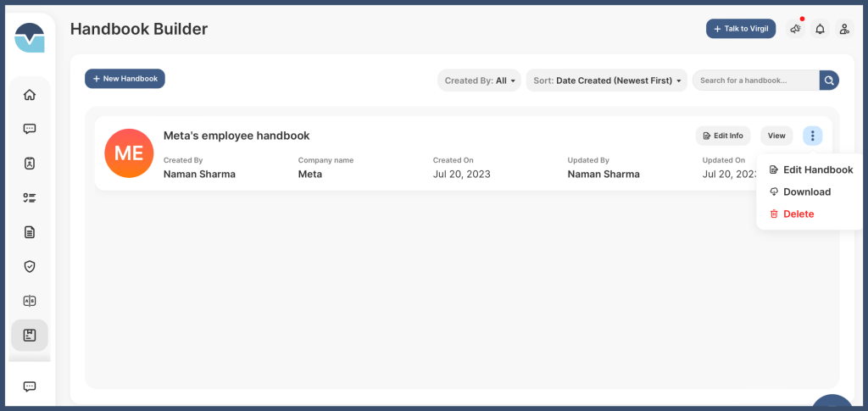Open the Created By filter dropdown
This screenshot has width=868, height=411.
(479, 81)
